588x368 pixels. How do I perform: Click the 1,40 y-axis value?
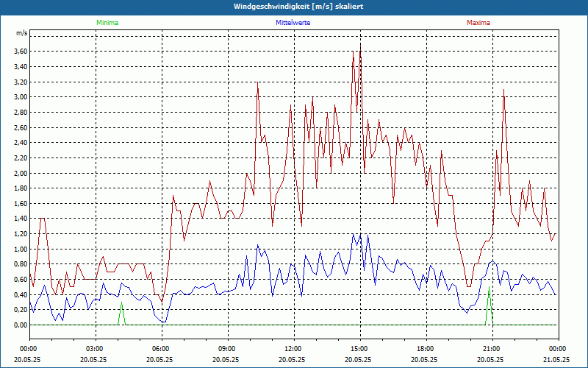(x=21, y=219)
